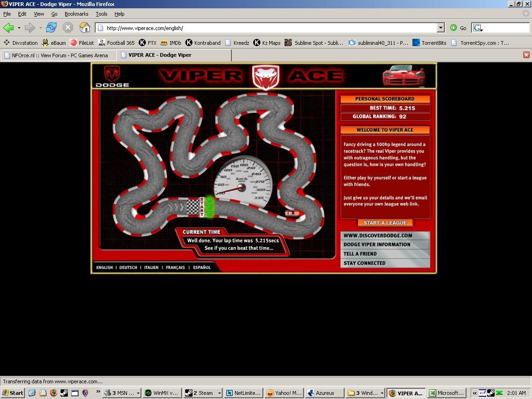Click the Dodge ram logo

[112, 76]
